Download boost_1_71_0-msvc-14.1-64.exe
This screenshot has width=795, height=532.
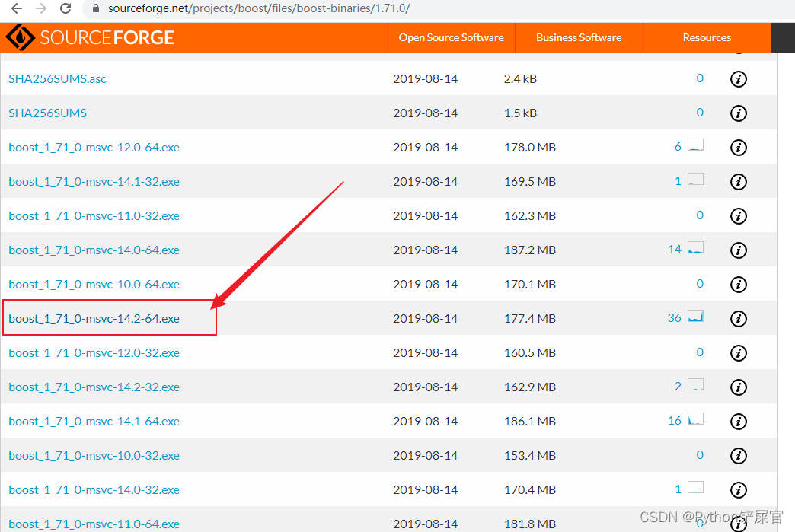coord(94,422)
